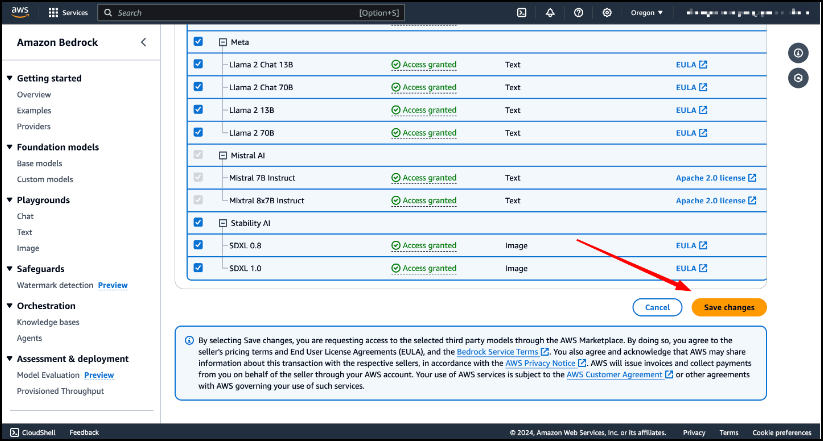The image size is (823, 441).
Task: Open Agents in the sidebar
Action: pos(29,338)
